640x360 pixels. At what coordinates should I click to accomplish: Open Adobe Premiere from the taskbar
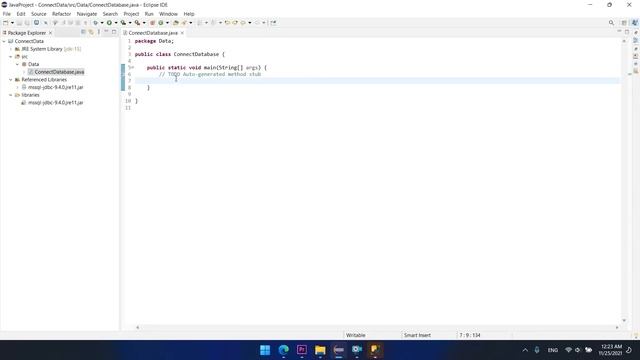point(302,350)
